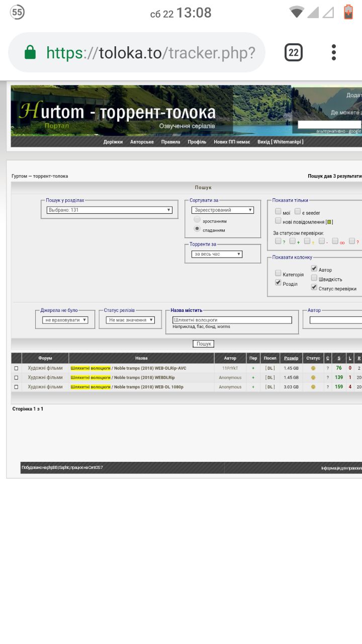Tick red infinity status checkbox
Image resolution: width=362 pixels, height=644 pixels.
point(335,241)
